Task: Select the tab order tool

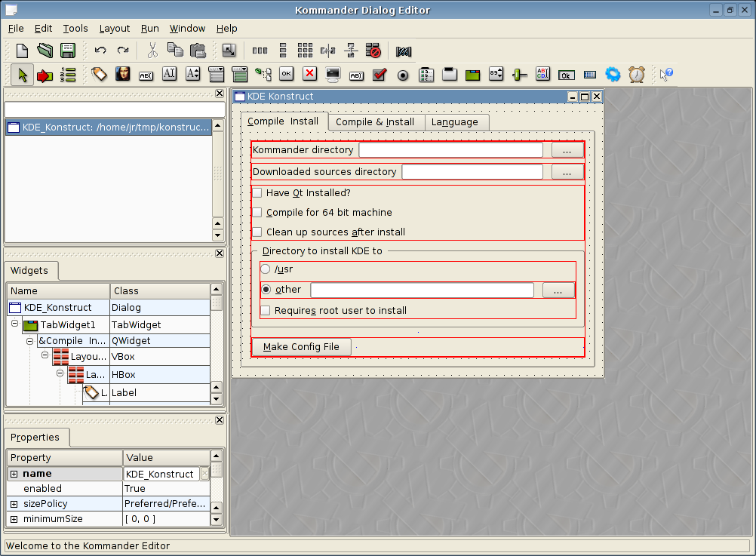Action: 68,75
